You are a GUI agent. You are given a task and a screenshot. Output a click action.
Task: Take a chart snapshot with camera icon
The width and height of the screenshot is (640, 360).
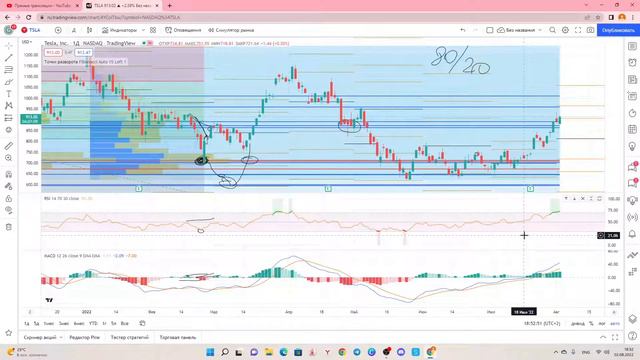[x=591, y=30]
